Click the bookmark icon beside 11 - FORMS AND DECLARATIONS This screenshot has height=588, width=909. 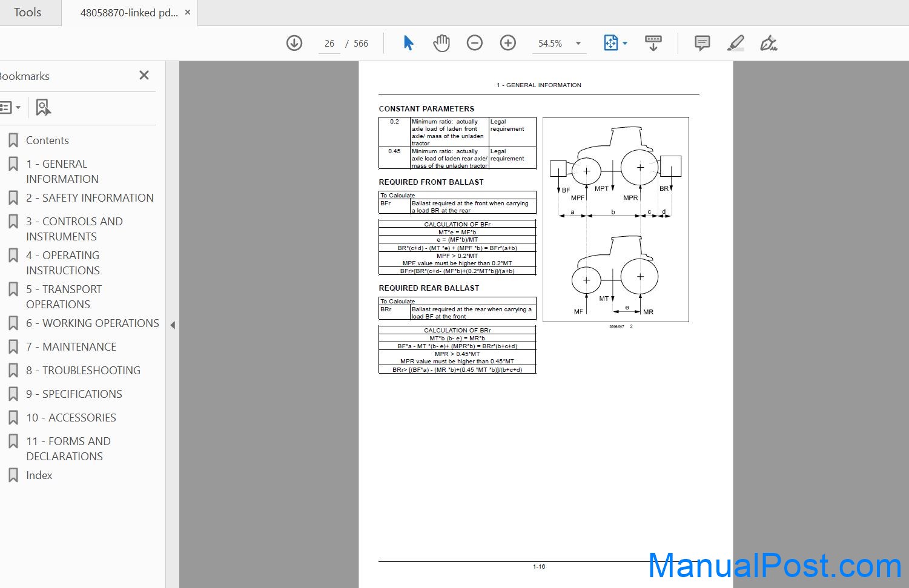(13, 441)
